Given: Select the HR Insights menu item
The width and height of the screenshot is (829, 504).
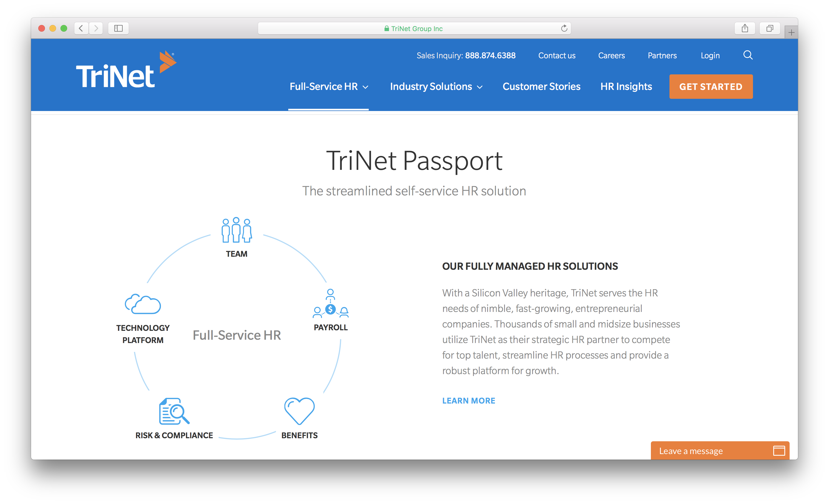Looking at the screenshot, I should (x=626, y=86).
